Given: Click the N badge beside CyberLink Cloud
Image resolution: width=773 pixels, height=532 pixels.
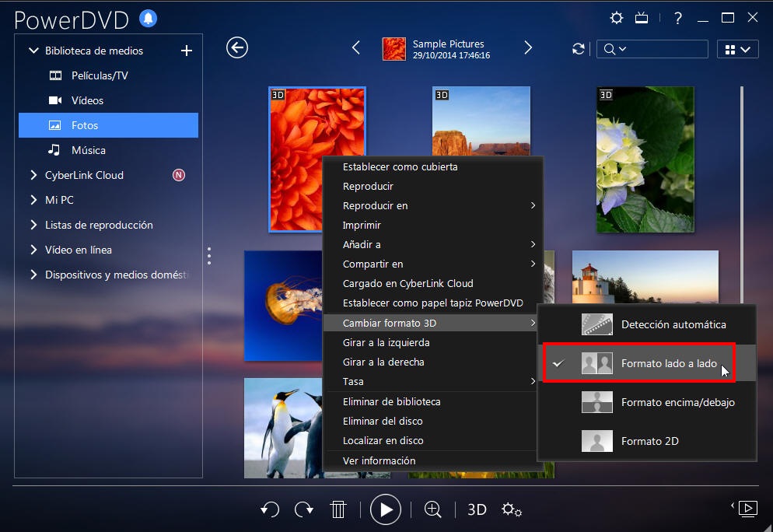Looking at the screenshot, I should 178,175.
